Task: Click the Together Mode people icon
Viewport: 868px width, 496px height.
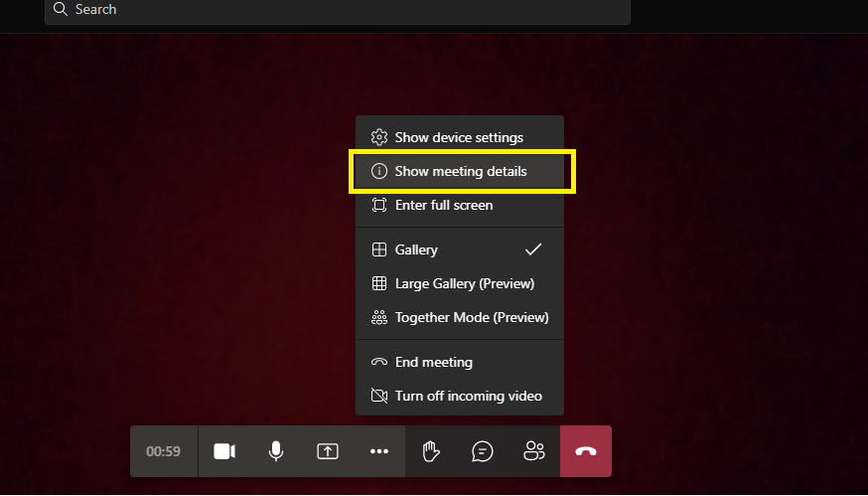Action: (379, 317)
